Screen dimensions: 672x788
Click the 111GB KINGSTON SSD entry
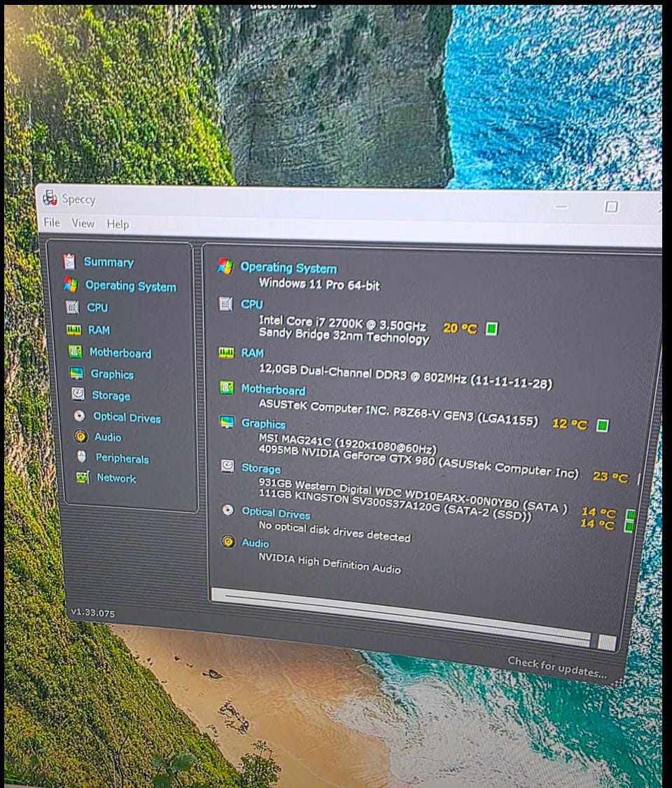pyautogui.click(x=395, y=505)
